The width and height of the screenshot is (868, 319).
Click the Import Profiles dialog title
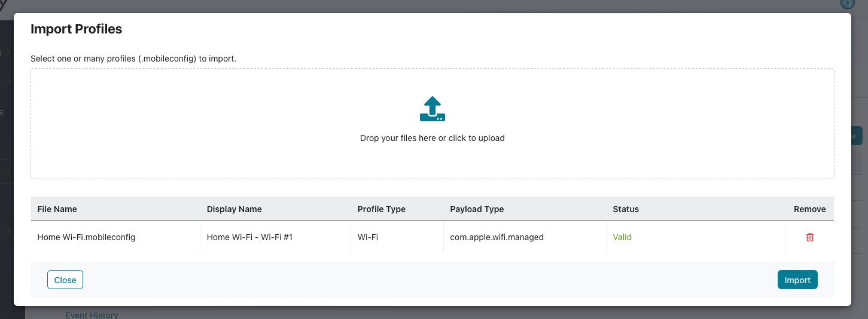pyautogui.click(x=77, y=29)
